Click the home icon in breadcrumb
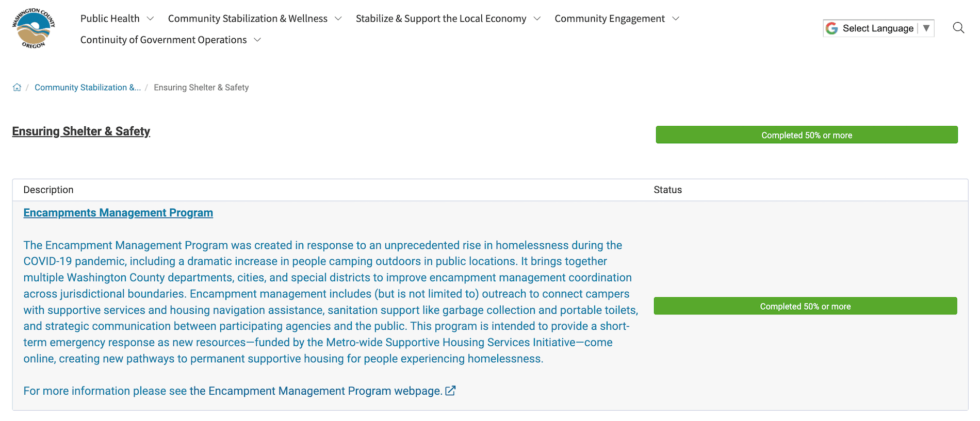This screenshot has width=980, height=421. point(17,88)
